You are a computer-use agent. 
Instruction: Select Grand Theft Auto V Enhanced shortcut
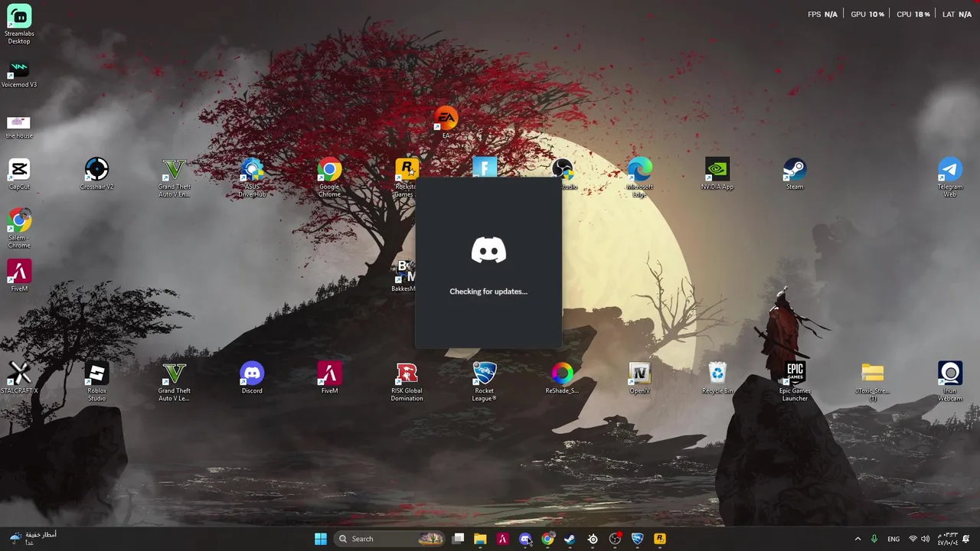point(174,178)
